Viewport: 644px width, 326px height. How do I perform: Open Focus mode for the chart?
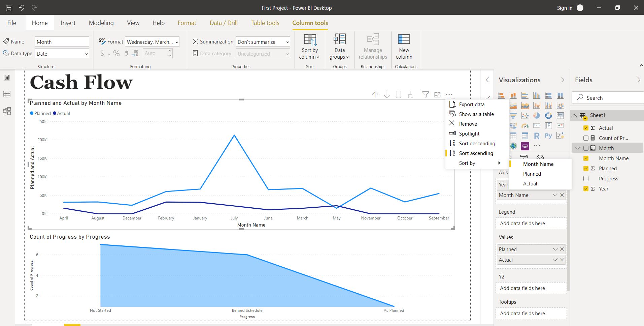click(x=437, y=95)
